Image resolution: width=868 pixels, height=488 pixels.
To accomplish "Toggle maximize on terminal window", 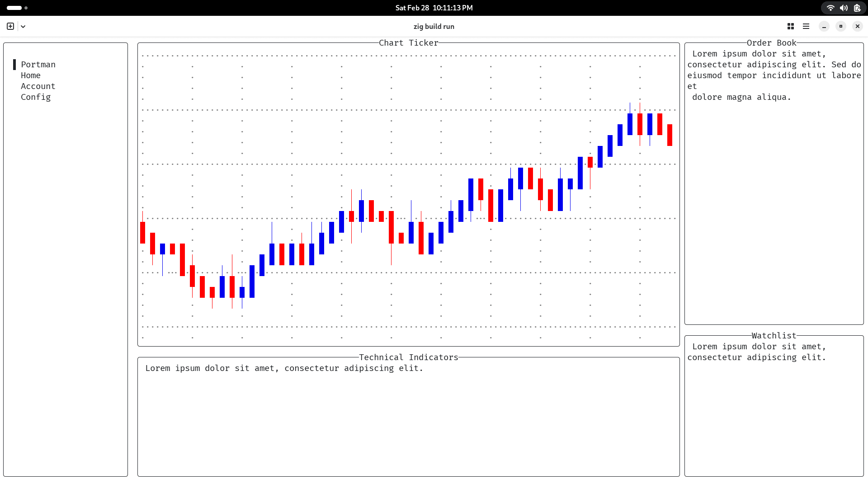I will click(x=841, y=26).
